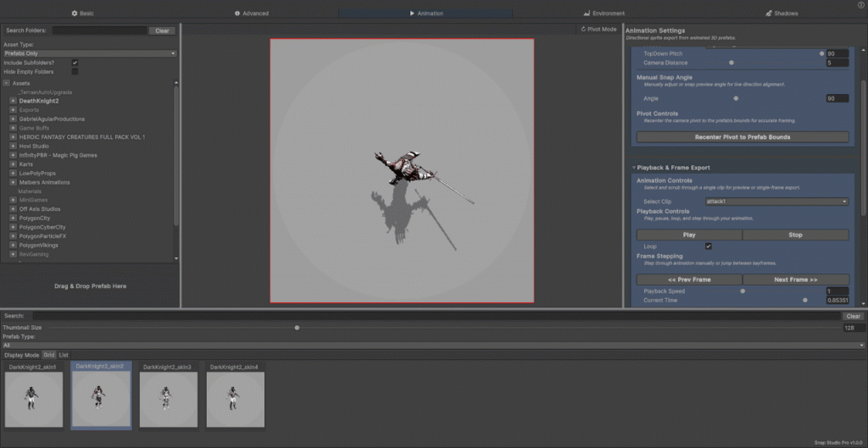This screenshot has height=448, width=868.
Task: Select the DarkKnight2_skin3 prefab thumbnail
Action: click(169, 399)
